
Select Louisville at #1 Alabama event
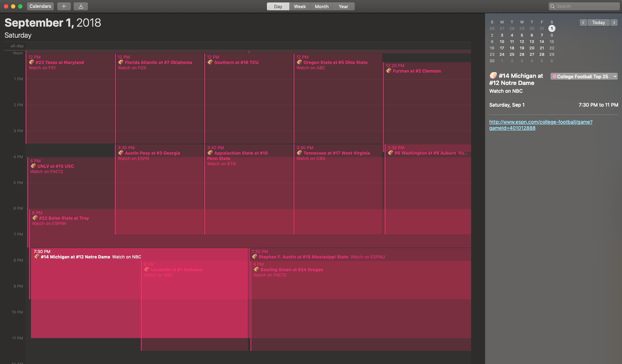[x=194, y=306]
